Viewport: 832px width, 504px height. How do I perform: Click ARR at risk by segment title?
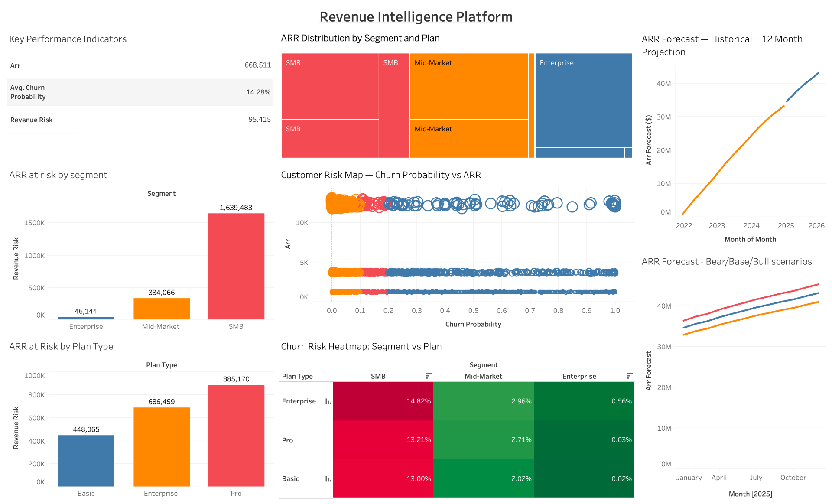coord(58,175)
